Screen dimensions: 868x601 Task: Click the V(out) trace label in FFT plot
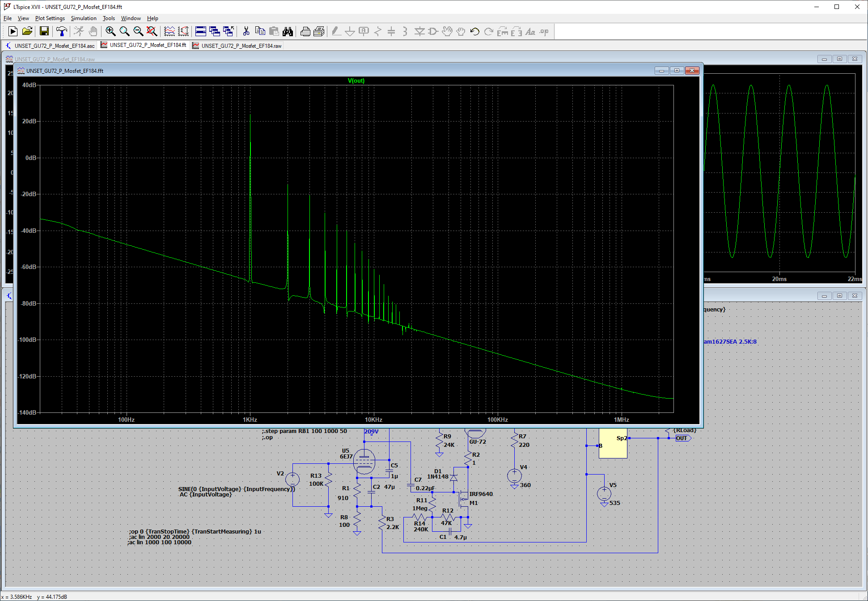(356, 80)
